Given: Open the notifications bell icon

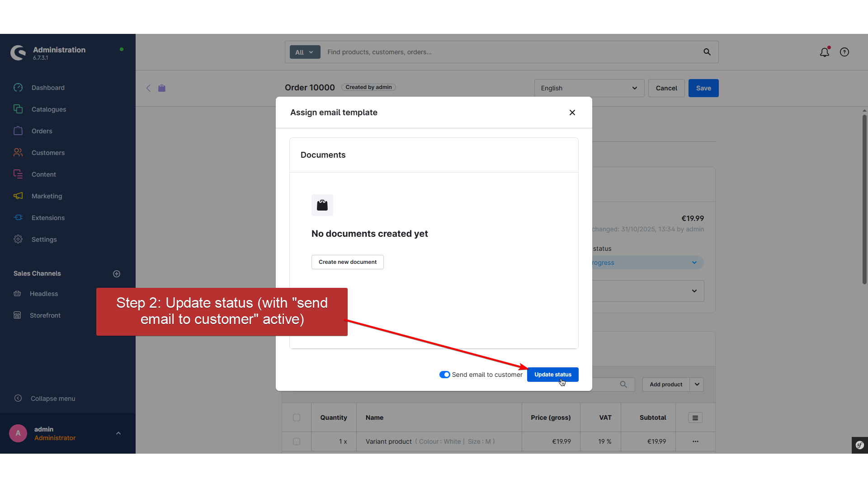Looking at the screenshot, I should [824, 52].
